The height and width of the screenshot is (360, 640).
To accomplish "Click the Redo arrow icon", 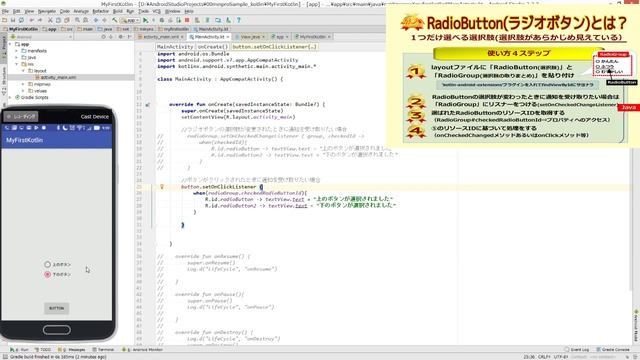I will 40,20.
